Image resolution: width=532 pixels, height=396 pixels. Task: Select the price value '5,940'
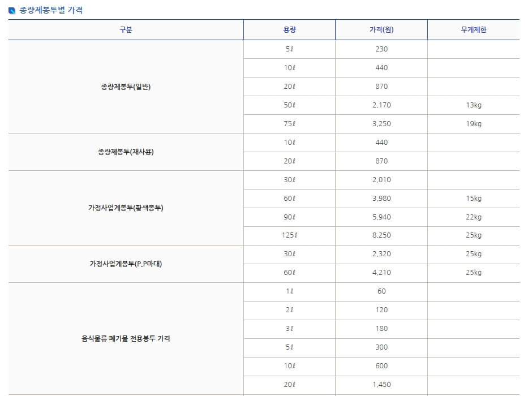pyautogui.click(x=381, y=217)
